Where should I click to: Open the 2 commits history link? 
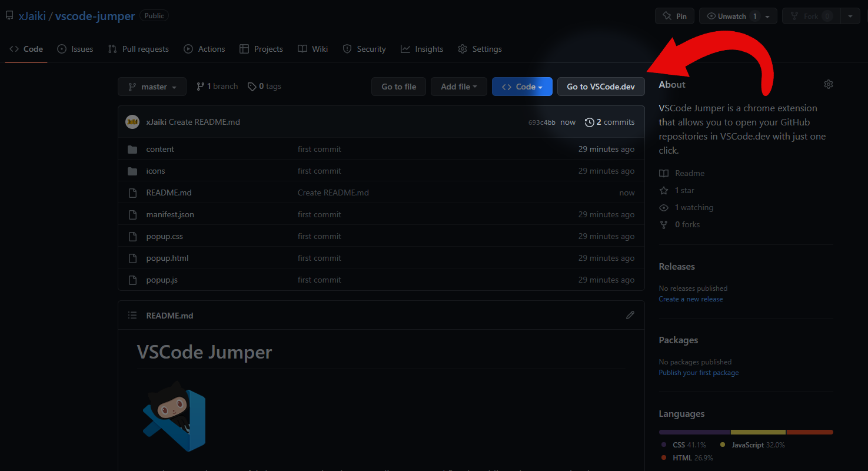coord(610,122)
